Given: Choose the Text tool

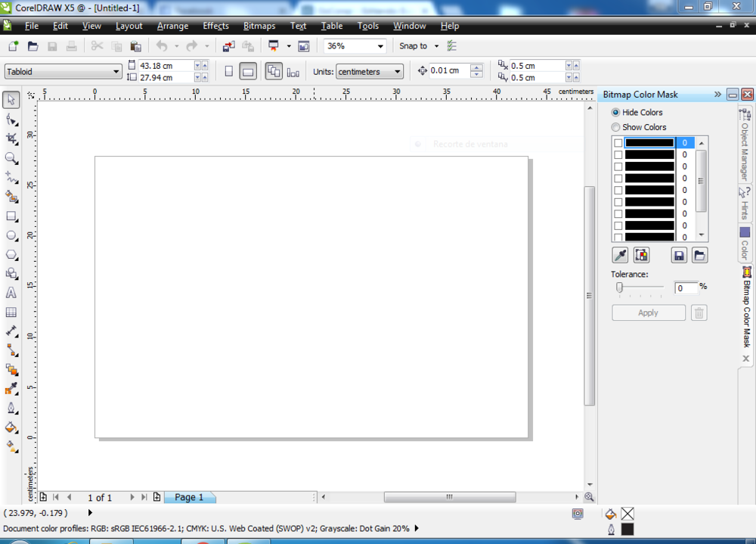Looking at the screenshot, I should tap(11, 293).
